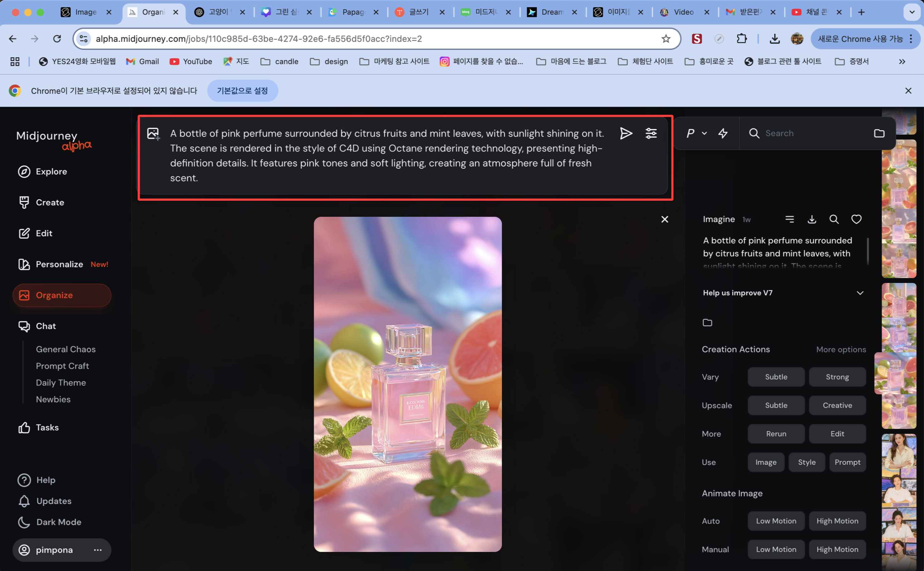The height and width of the screenshot is (571, 924).
Task: Toggle fast mode lightning icon
Action: pyautogui.click(x=723, y=133)
